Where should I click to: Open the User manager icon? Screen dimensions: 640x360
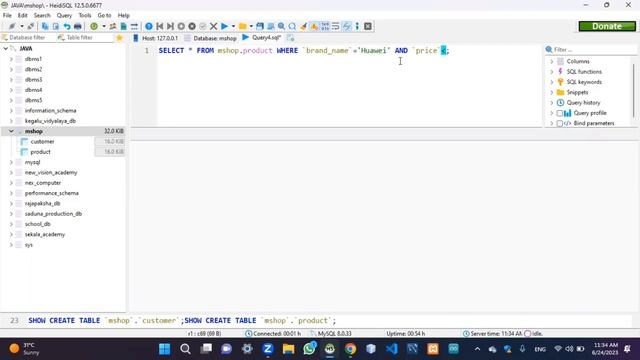point(113,27)
